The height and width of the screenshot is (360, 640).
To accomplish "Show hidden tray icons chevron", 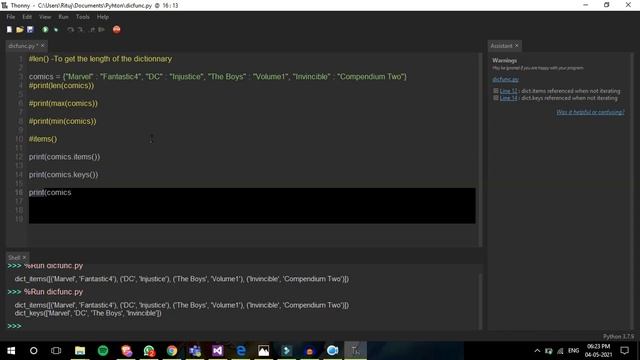I will [537, 351].
